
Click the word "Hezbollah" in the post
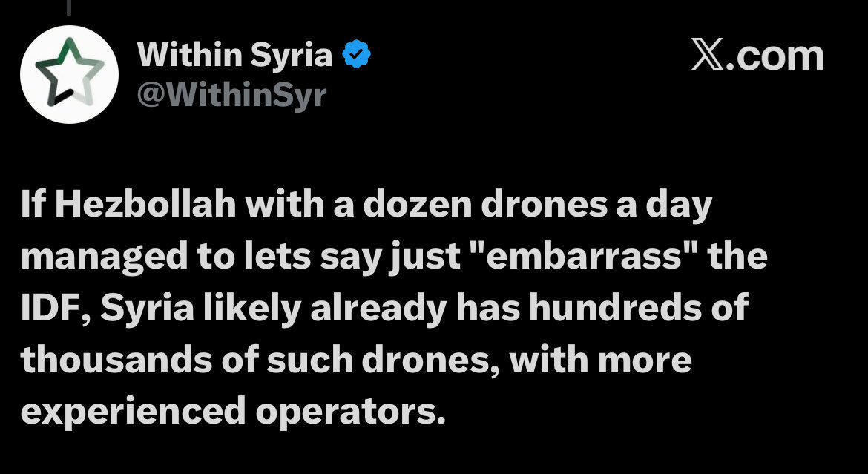click(x=145, y=205)
